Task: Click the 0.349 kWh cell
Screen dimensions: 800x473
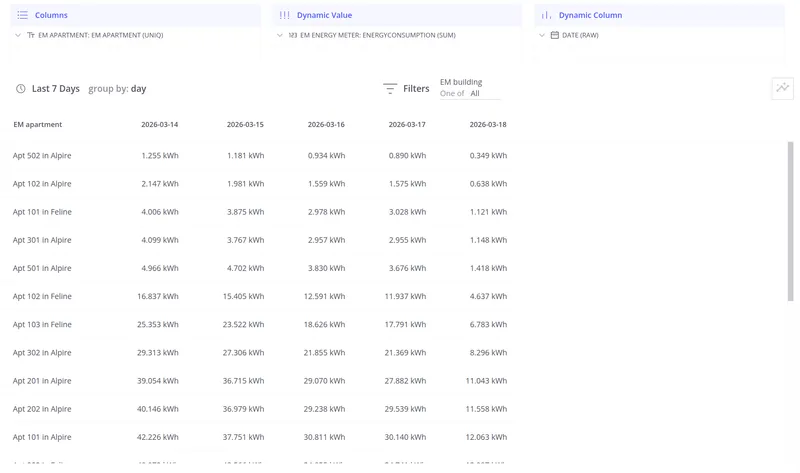Action: 488,156
